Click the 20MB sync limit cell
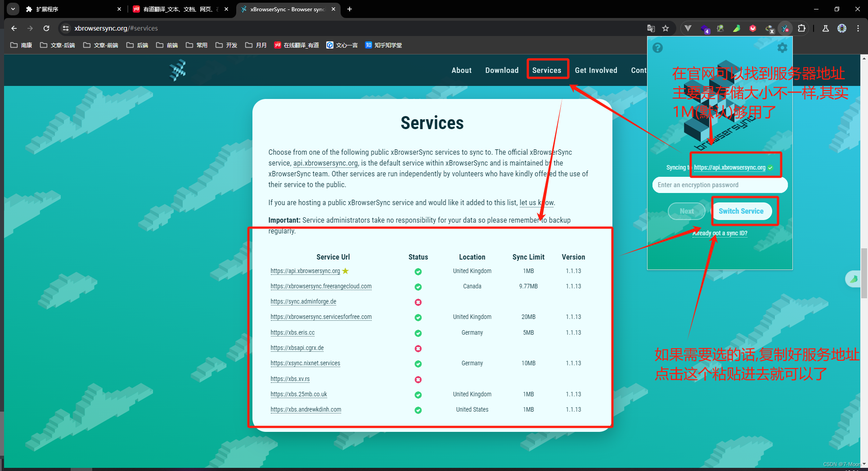The image size is (868, 471). 528,317
